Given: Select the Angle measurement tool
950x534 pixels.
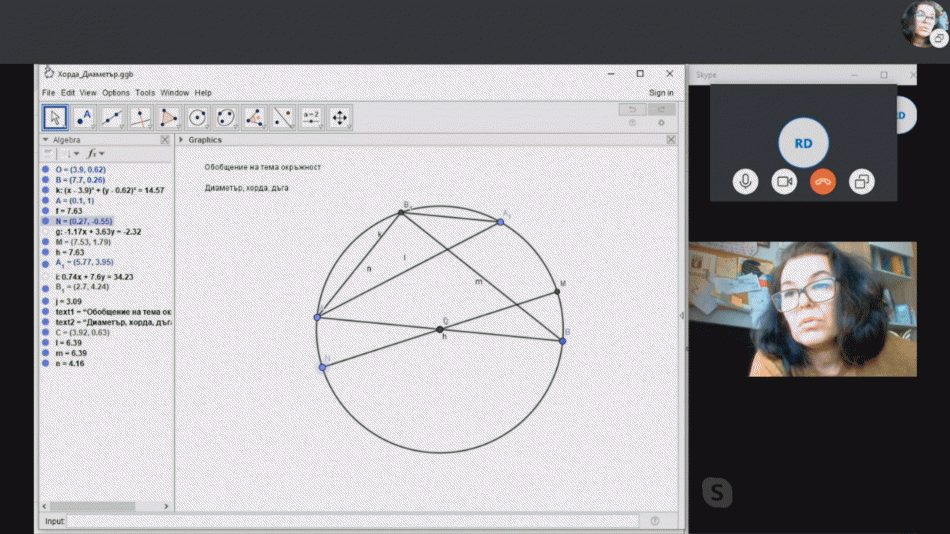Looking at the screenshot, I should (255, 118).
